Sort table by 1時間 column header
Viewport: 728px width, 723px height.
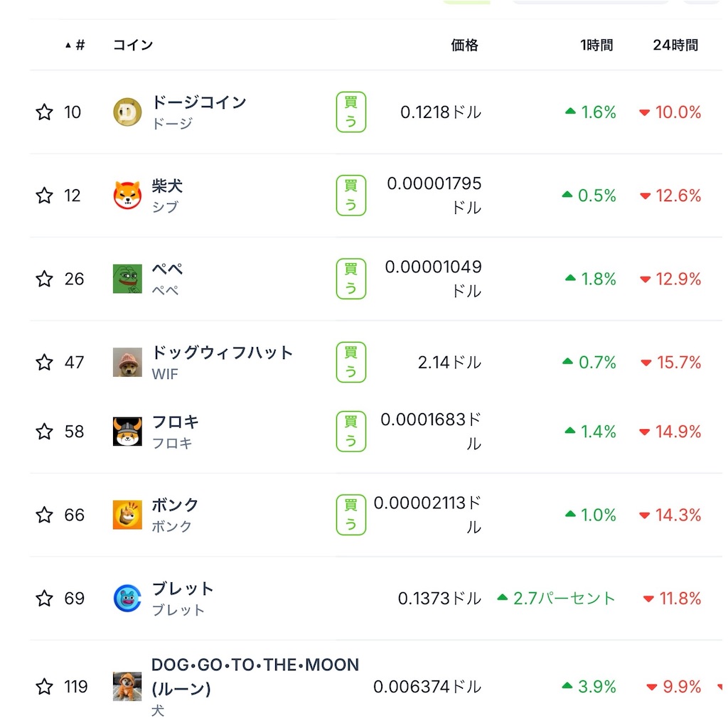click(x=596, y=45)
